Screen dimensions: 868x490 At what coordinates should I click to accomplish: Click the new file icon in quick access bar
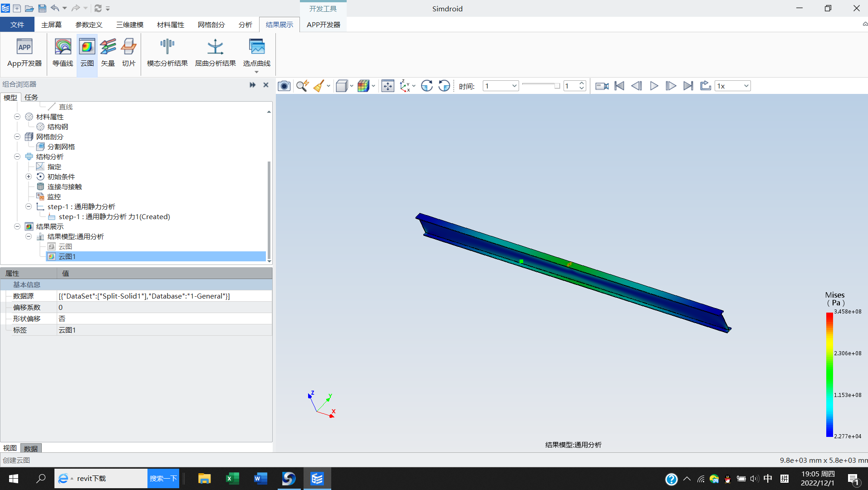17,8
